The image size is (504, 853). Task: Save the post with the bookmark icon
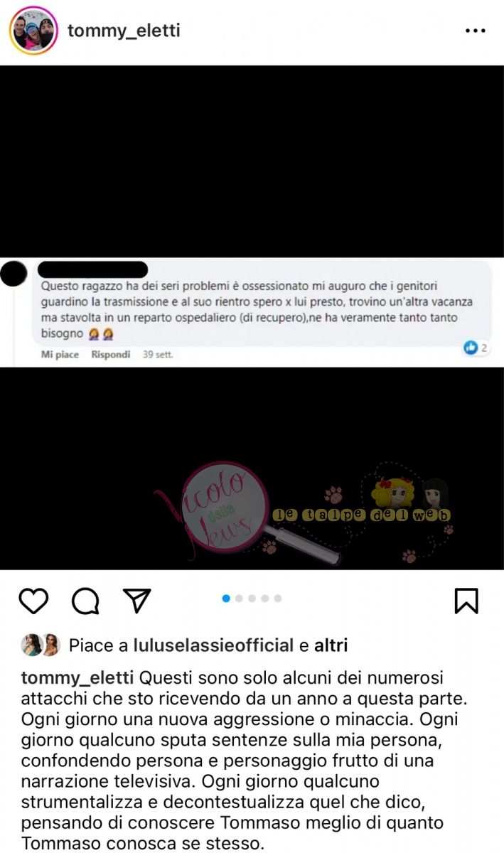point(466,601)
